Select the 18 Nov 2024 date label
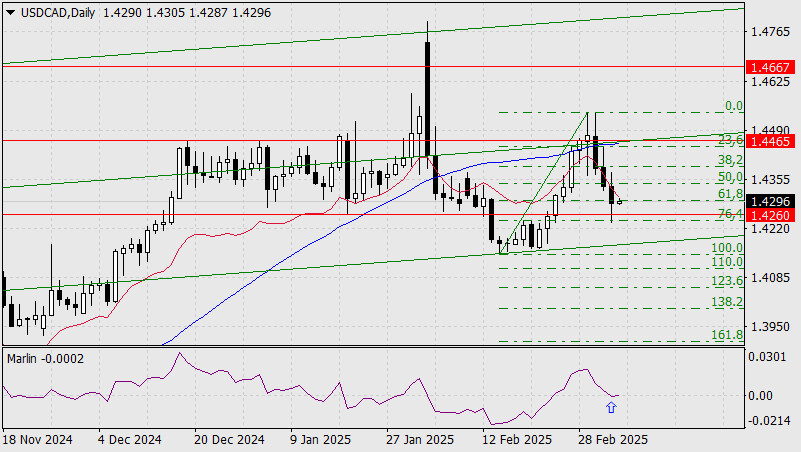The height and width of the screenshot is (452, 801). 37,440
